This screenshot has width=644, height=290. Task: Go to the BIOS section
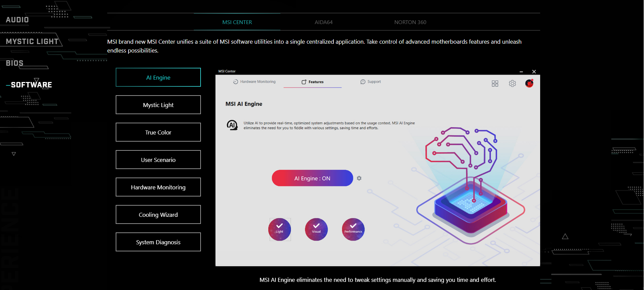coord(15,63)
